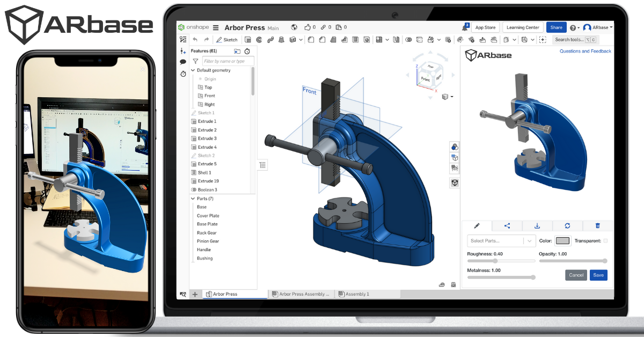Open the Questions and Feedback link

click(585, 51)
